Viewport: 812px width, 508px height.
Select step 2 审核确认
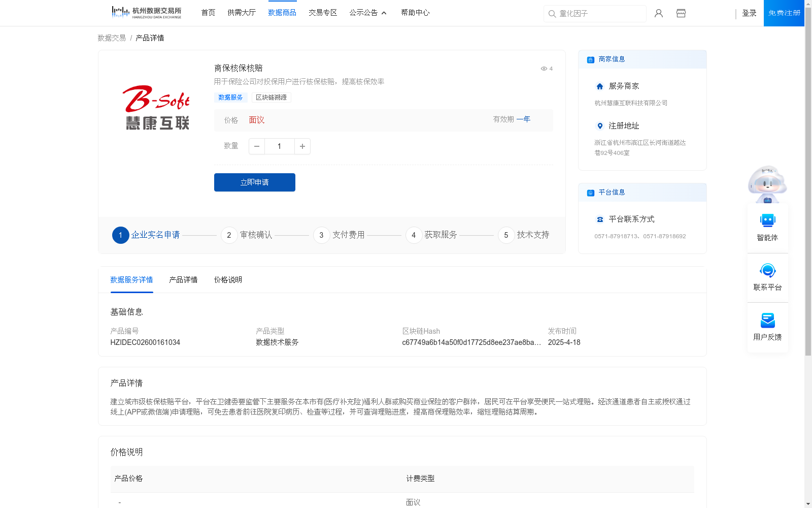coord(247,235)
